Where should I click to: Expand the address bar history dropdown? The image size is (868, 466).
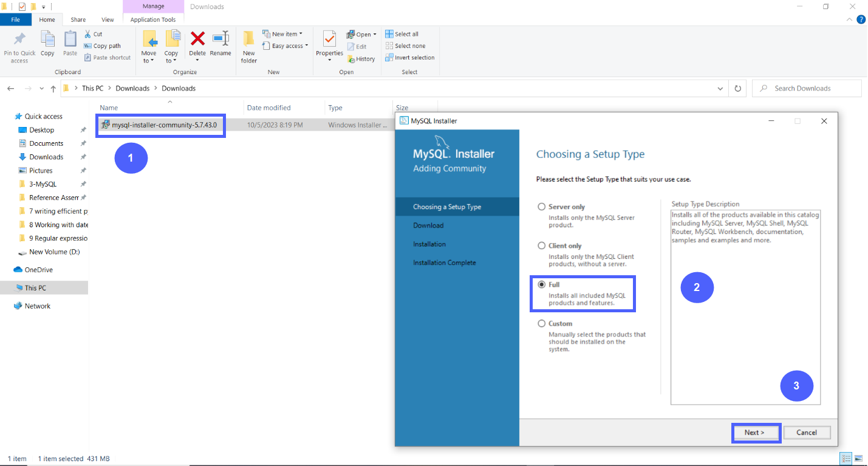[x=720, y=88]
